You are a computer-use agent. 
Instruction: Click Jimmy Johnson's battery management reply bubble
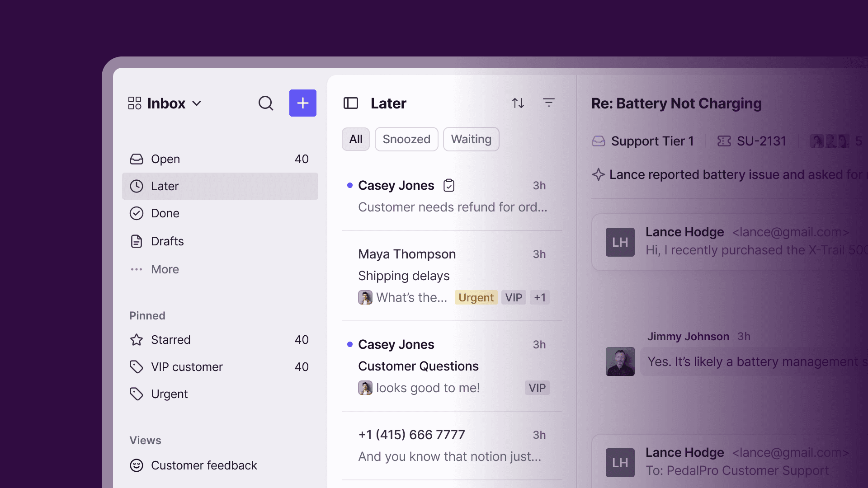(754, 361)
